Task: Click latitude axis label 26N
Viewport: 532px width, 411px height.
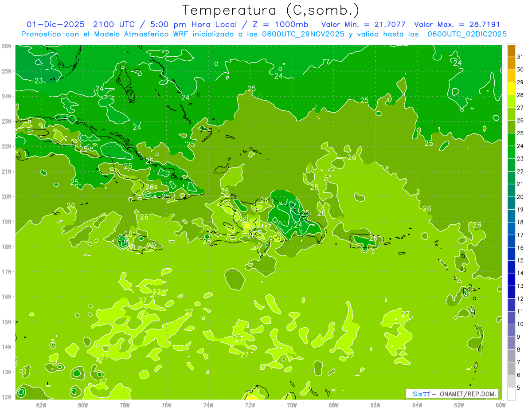Action: [7, 46]
